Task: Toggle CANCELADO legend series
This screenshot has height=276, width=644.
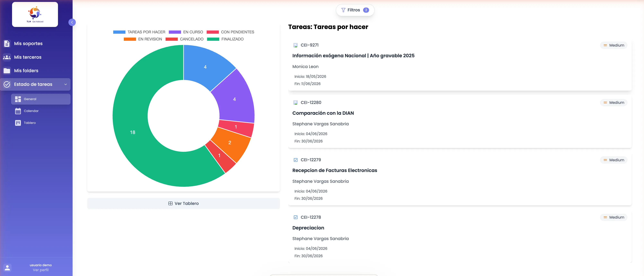Action: point(185,39)
